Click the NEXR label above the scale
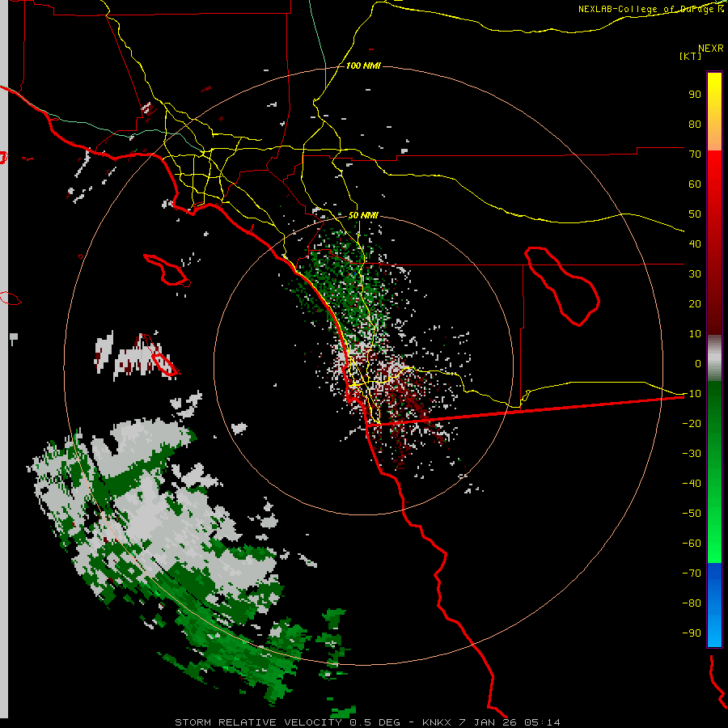Image resolution: width=728 pixels, height=728 pixels. (x=711, y=49)
